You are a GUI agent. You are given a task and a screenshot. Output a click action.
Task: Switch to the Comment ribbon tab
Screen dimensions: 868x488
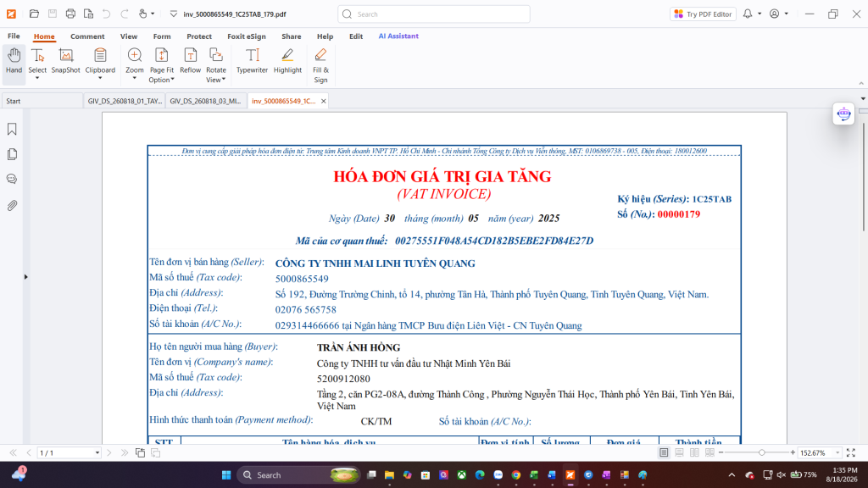[x=87, y=36]
